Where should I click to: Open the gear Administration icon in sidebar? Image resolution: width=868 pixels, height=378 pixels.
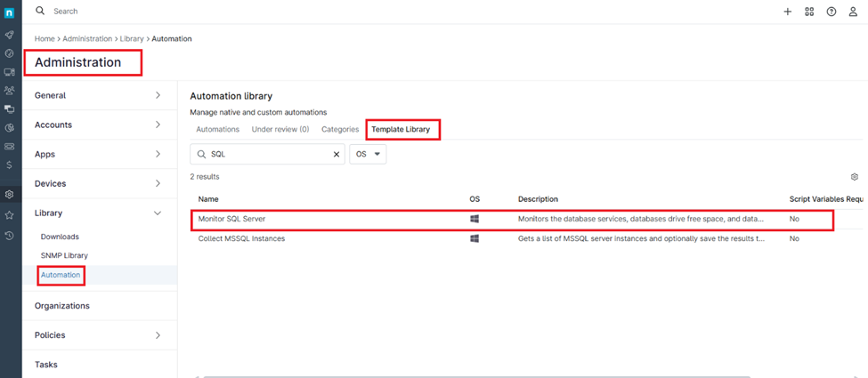coord(10,194)
